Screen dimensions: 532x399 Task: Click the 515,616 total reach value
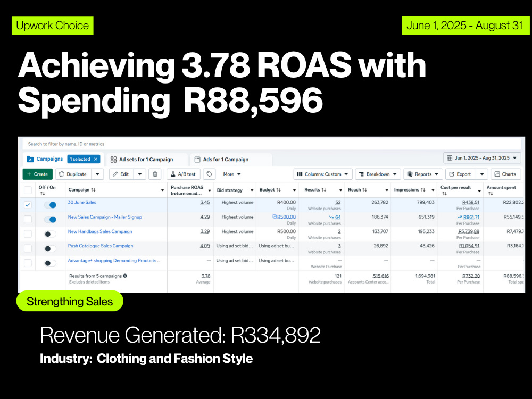pyautogui.click(x=381, y=276)
